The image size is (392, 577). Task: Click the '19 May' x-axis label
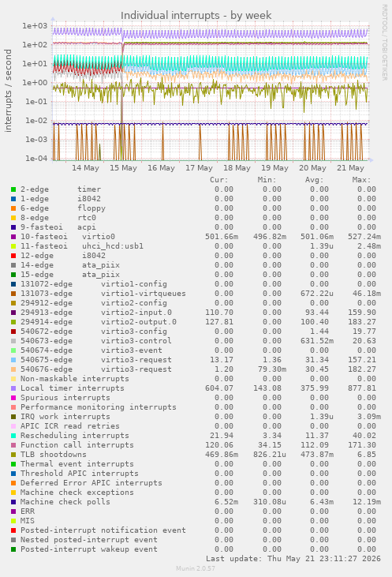tap(274, 168)
